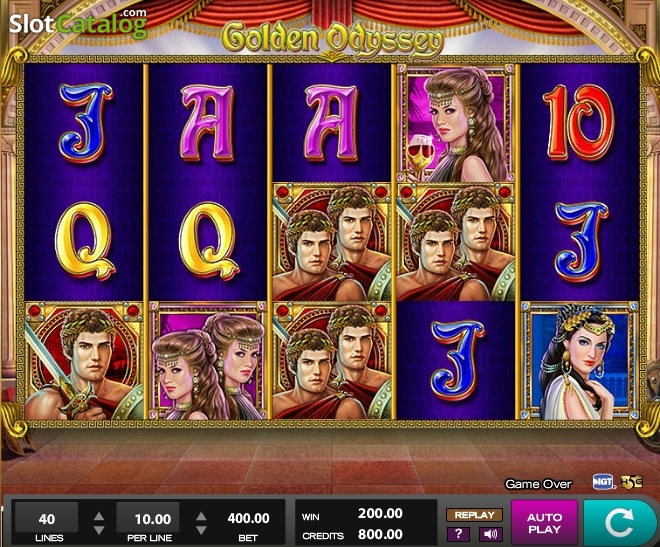
Task: Start Auto Play mode
Action: [x=544, y=523]
